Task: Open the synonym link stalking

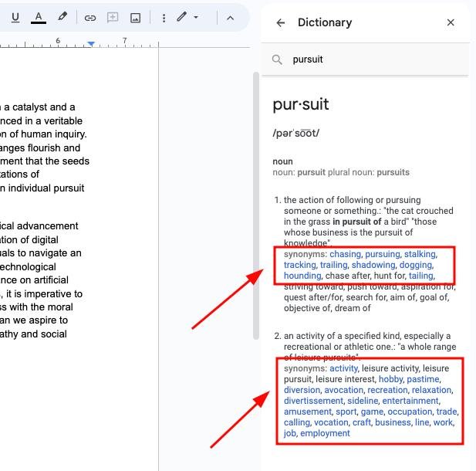Action: [420, 254]
